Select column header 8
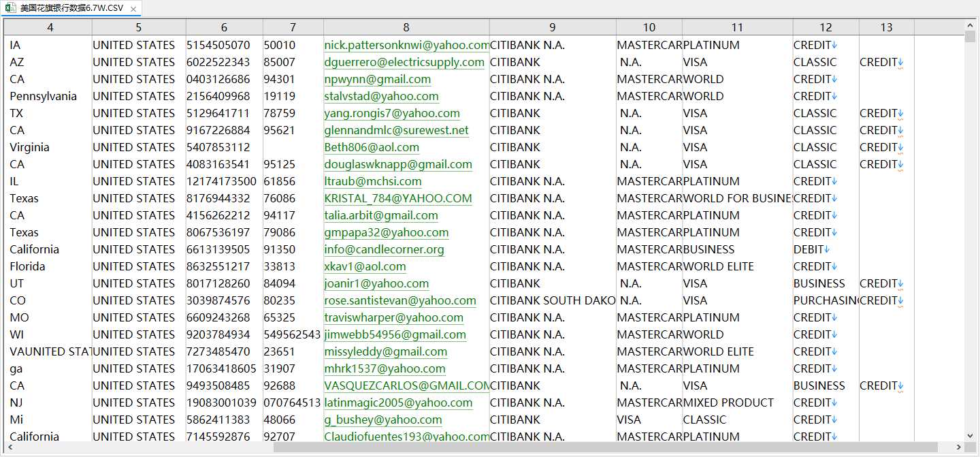 pos(406,27)
